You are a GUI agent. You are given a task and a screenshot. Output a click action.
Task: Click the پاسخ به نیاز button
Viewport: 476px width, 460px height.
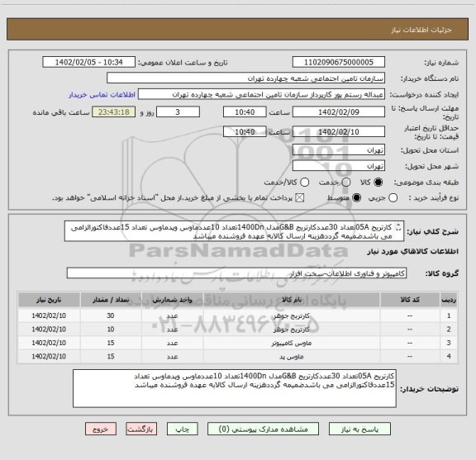pyautogui.click(x=359, y=429)
